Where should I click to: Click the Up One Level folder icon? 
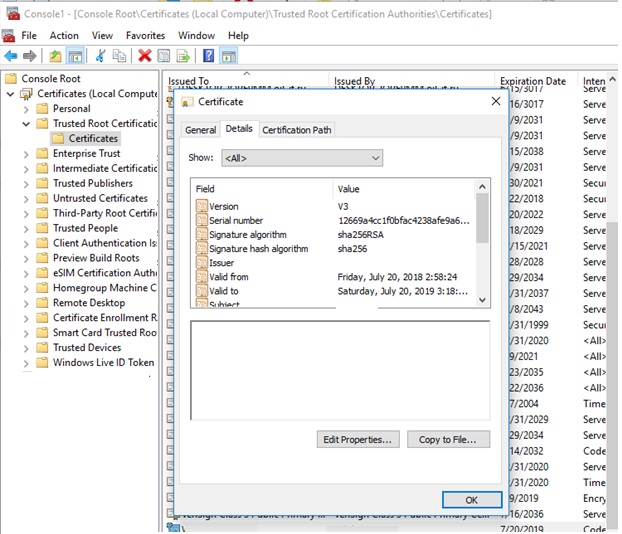pos(56,56)
